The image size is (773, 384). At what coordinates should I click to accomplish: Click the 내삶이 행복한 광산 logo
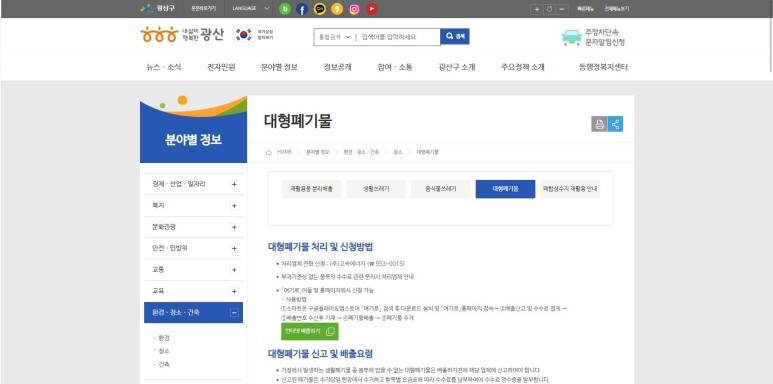(x=182, y=35)
